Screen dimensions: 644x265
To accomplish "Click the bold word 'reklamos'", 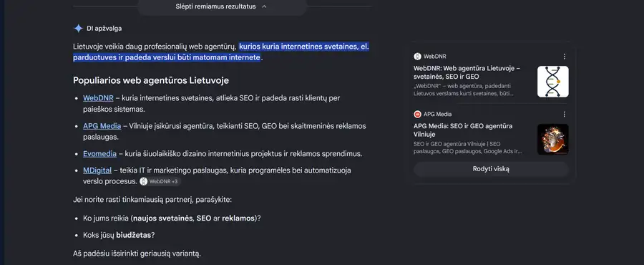I will (238, 218).
